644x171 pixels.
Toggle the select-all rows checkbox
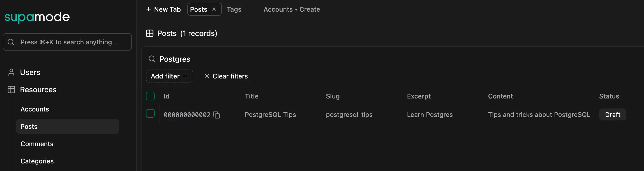click(150, 96)
